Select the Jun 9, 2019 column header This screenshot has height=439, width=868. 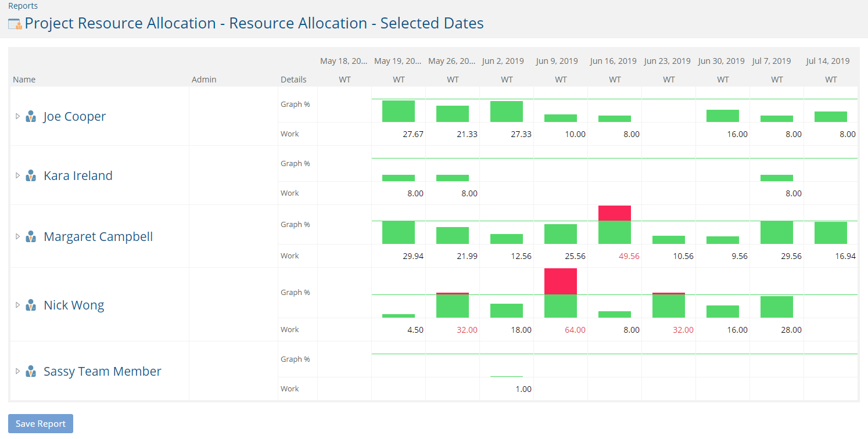point(557,61)
